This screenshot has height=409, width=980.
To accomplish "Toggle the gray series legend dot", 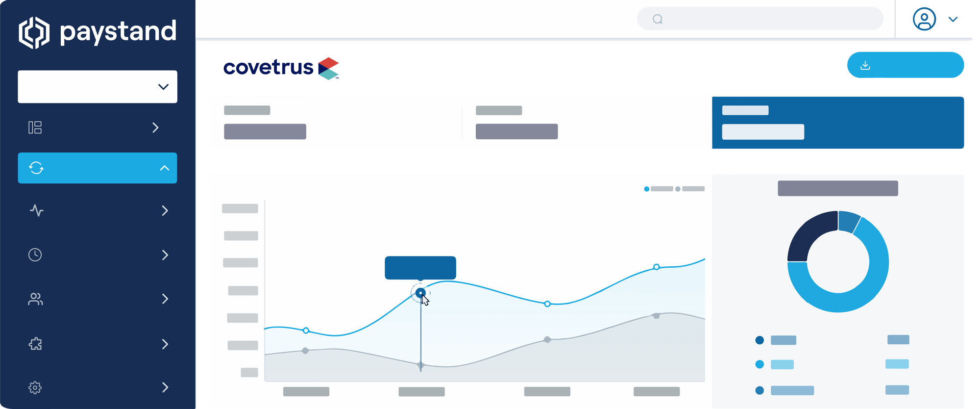I will tap(678, 189).
